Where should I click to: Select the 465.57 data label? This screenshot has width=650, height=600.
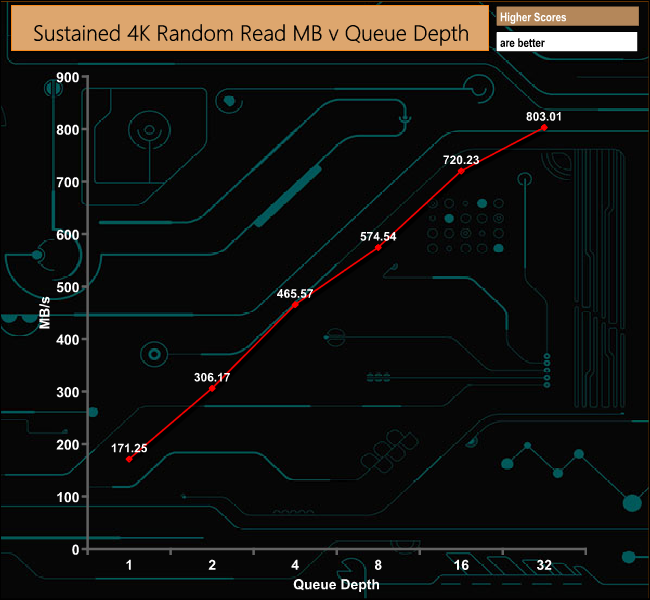(x=295, y=294)
